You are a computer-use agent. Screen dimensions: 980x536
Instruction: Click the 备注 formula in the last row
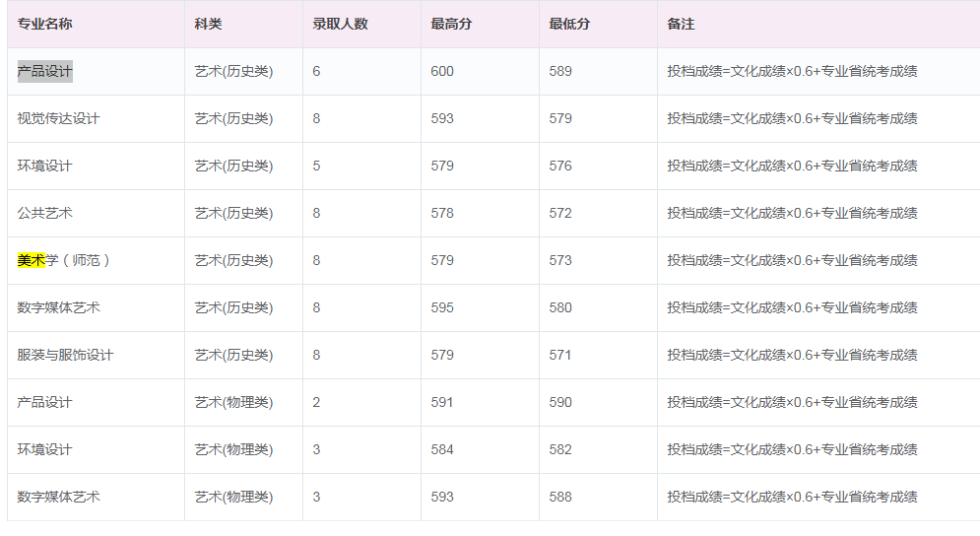(x=792, y=498)
